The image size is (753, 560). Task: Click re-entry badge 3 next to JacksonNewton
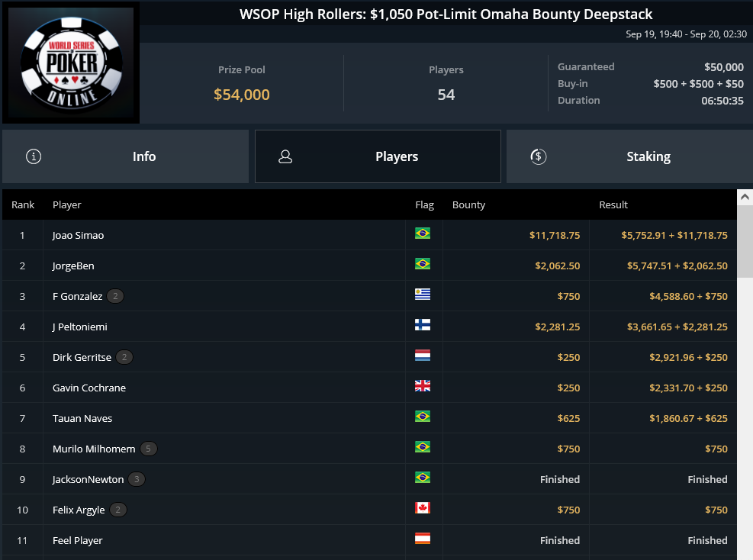click(x=137, y=479)
